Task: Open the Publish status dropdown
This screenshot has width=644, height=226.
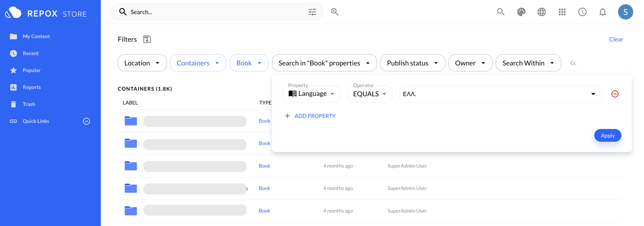Action: point(412,63)
